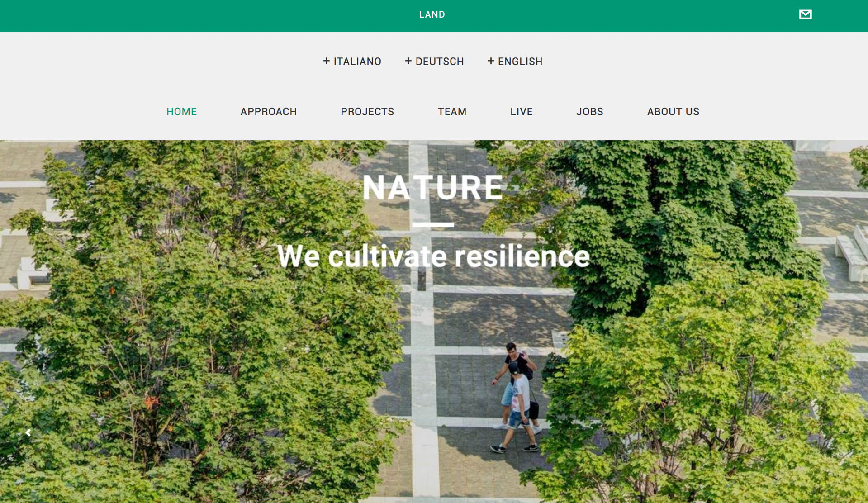Go to previous slide with left arrow

(x=28, y=433)
